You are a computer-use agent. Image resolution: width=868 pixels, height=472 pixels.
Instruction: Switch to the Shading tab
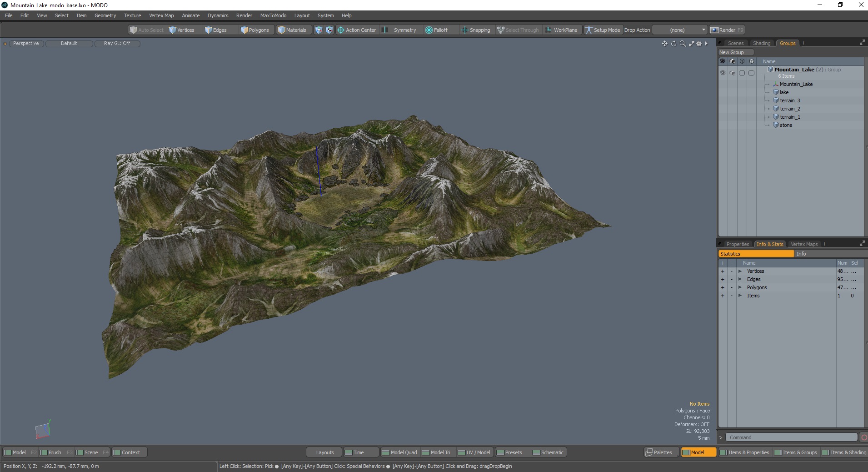pyautogui.click(x=762, y=43)
